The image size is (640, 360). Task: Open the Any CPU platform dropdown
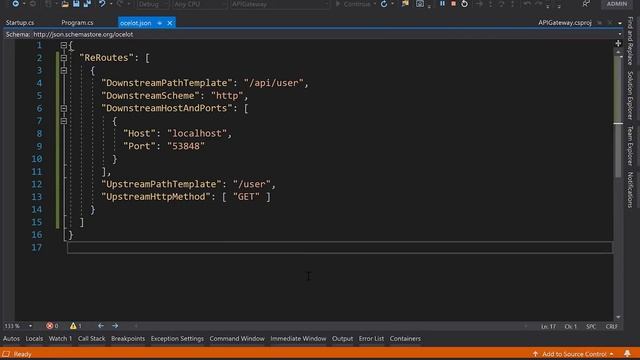[200, 4]
